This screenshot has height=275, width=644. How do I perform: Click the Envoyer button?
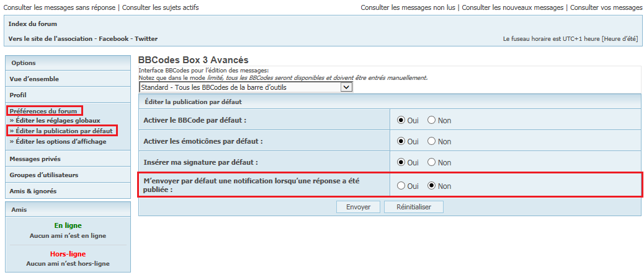[x=358, y=207]
